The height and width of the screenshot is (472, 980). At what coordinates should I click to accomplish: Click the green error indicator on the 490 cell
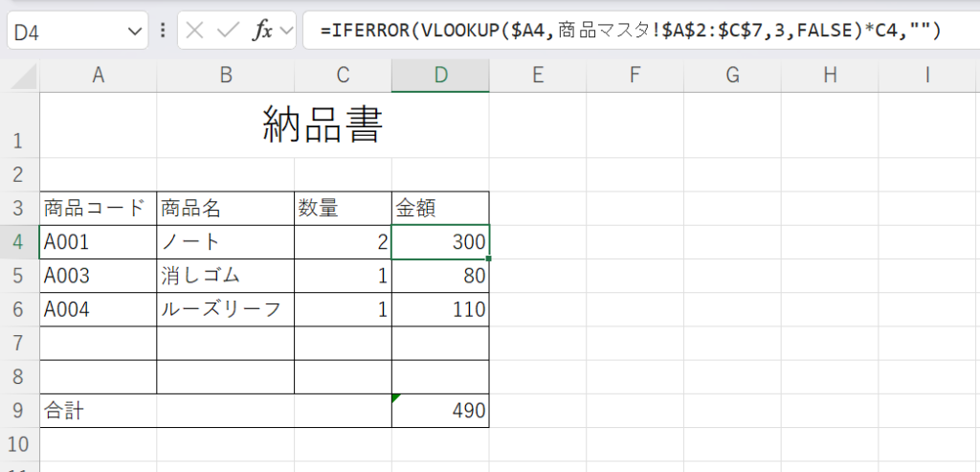click(x=395, y=398)
